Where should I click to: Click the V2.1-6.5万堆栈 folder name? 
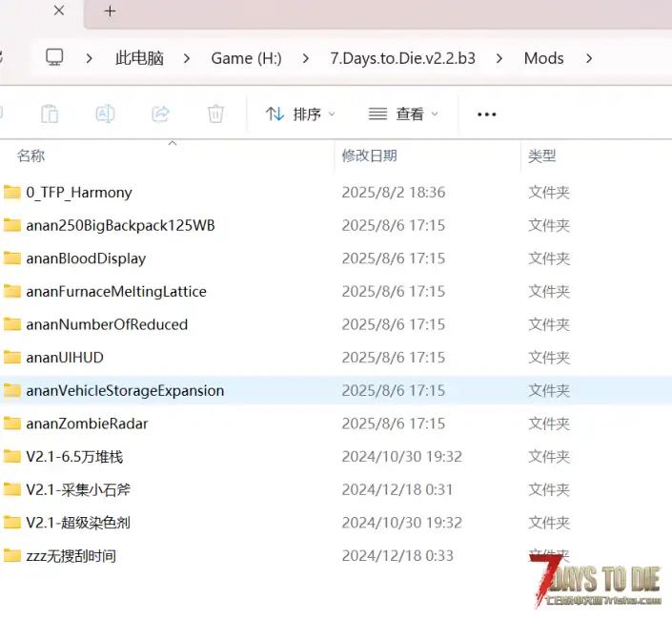tap(74, 457)
